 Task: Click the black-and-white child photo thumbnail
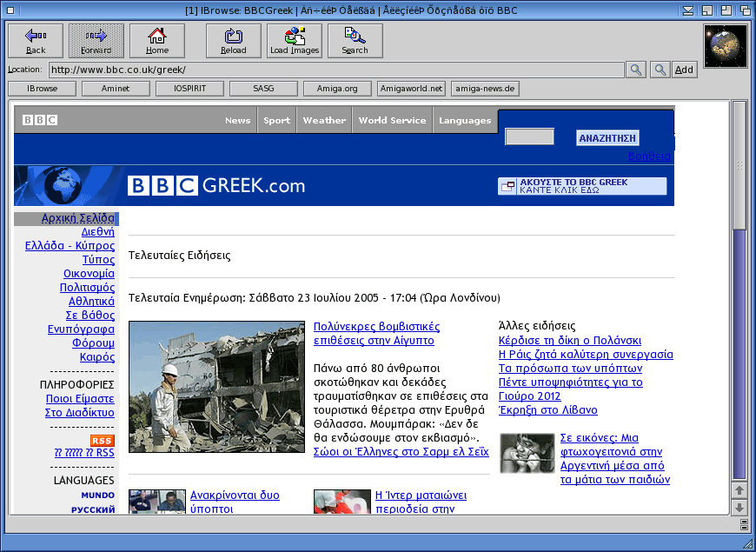coord(527,453)
